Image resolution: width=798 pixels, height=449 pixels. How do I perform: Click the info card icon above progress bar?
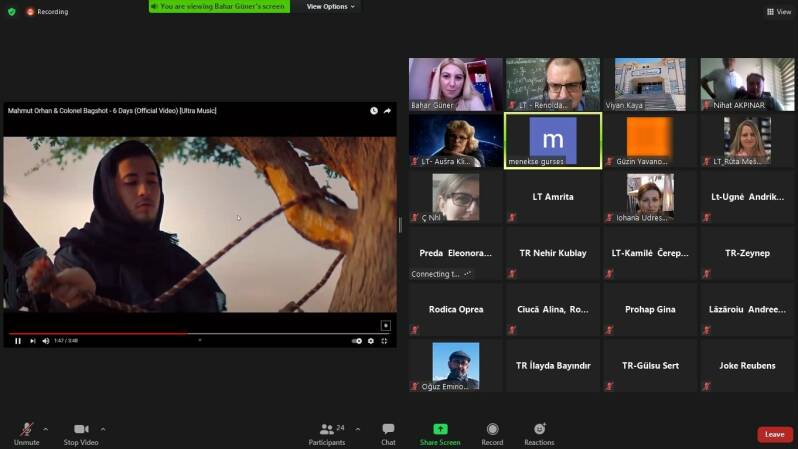[386, 325]
